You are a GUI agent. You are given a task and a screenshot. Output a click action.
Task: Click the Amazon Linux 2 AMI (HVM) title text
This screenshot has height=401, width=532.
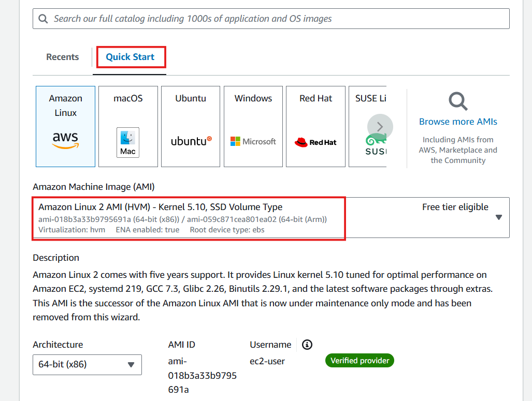(160, 207)
